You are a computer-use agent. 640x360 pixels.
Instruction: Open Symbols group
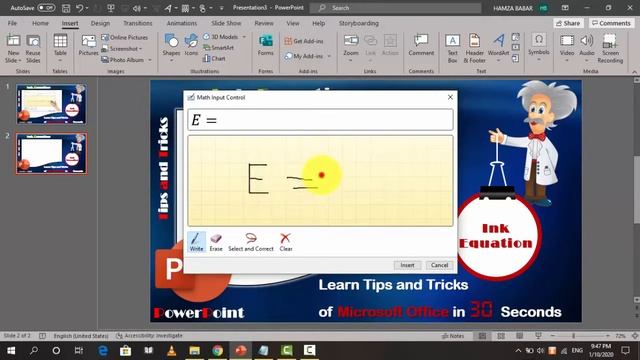pyautogui.click(x=538, y=48)
